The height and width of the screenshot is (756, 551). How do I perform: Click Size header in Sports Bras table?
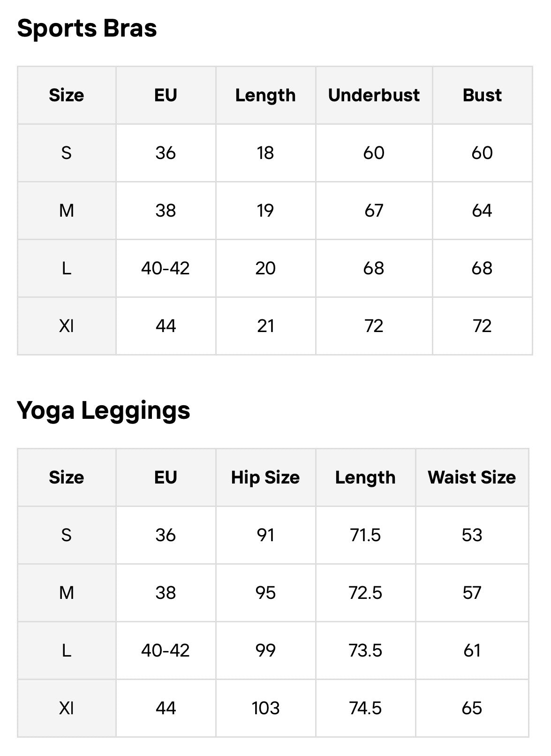click(x=67, y=95)
